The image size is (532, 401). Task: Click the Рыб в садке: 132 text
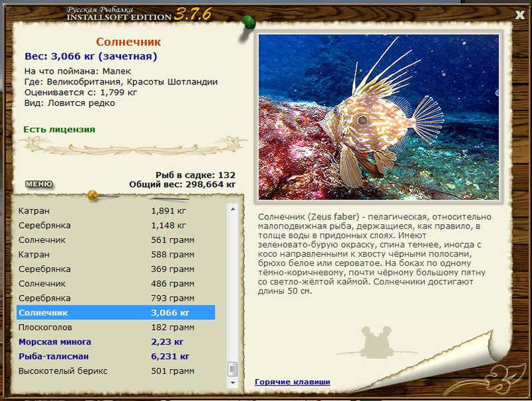196,175
